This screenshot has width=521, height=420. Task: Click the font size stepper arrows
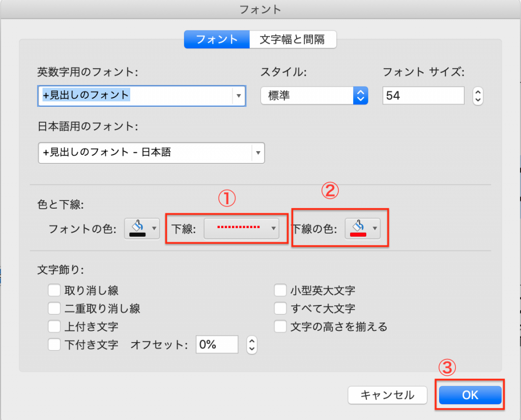[477, 96]
